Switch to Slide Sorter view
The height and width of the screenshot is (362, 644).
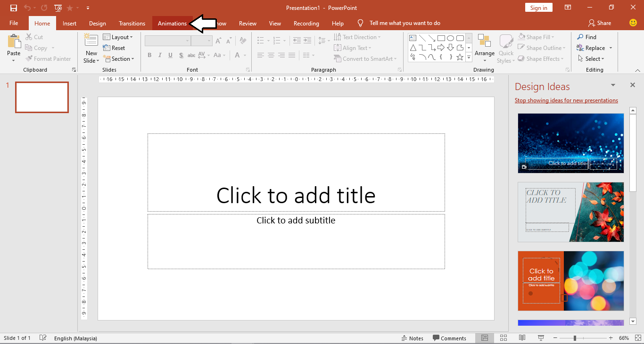tap(503, 338)
